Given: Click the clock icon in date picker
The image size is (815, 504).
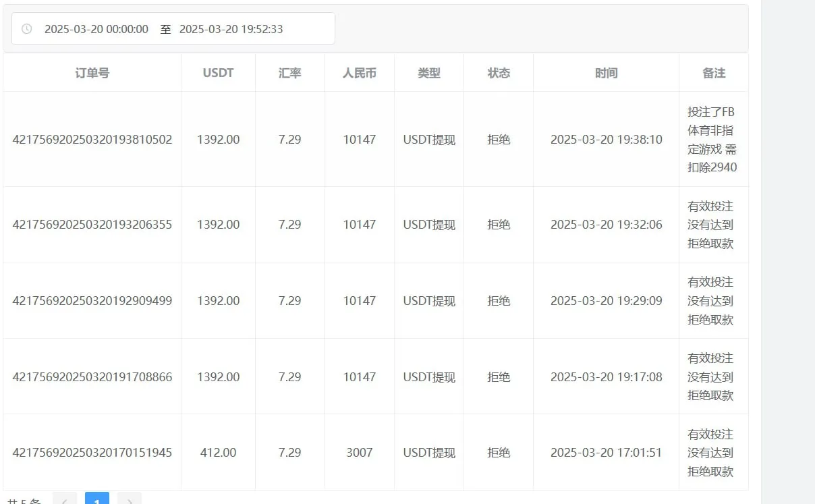Looking at the screenshot, I should click(27, 29).
